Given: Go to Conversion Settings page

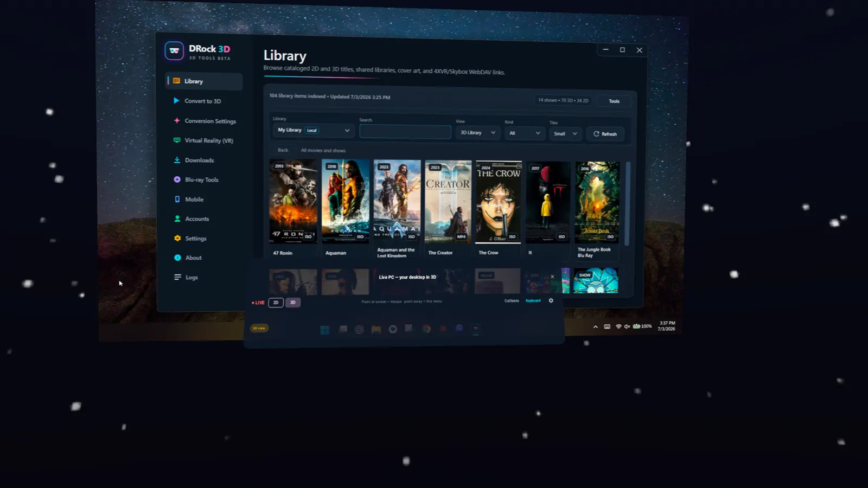Looking at the screenshot, I should click(210, 121).
